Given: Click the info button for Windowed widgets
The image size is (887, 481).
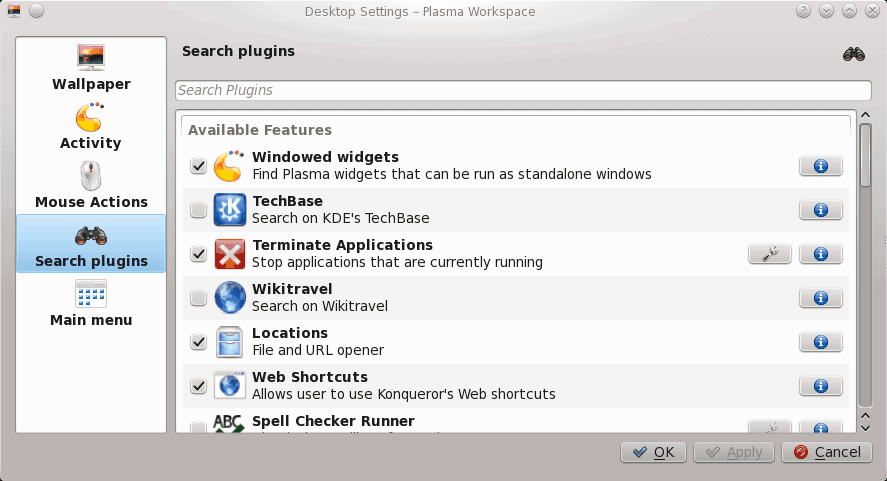Looking at the screenshot, I should point(820,166).
